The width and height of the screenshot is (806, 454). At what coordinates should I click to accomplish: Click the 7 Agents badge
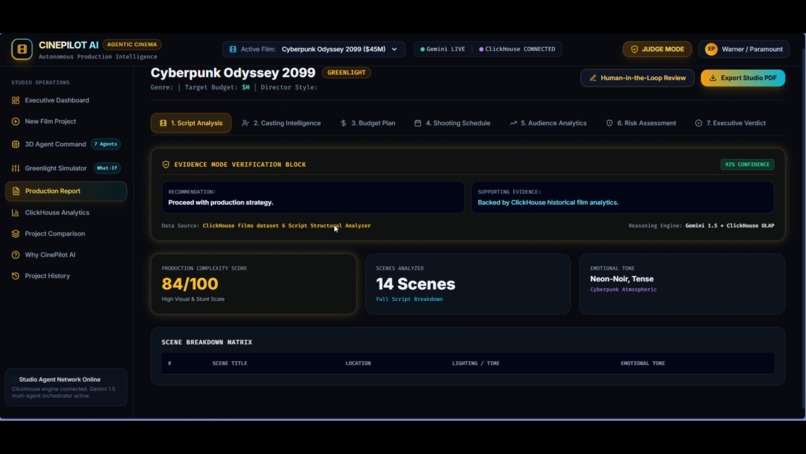105,144
